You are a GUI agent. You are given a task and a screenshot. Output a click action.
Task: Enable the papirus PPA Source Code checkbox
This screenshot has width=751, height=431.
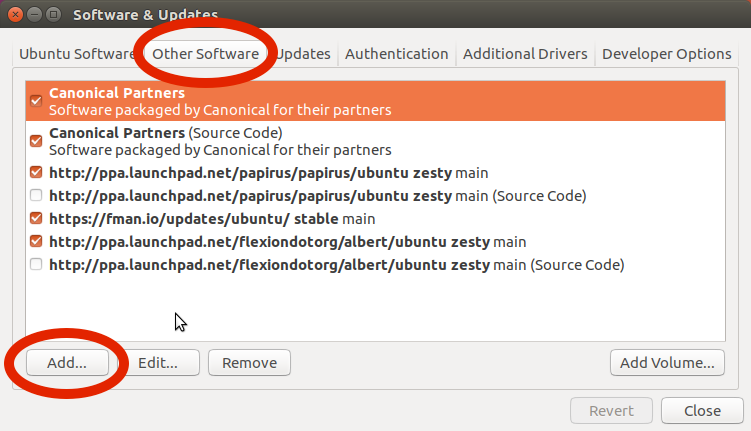coord(36,195)
